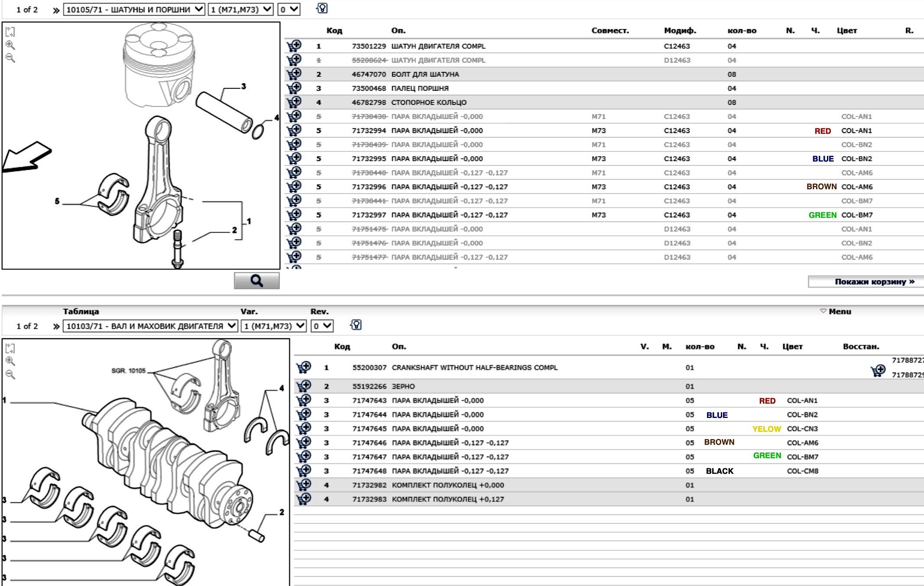Open the lower Rev. 0 dropdown
Viewport: 924px width, 586px height.
(x=322, y=326)
